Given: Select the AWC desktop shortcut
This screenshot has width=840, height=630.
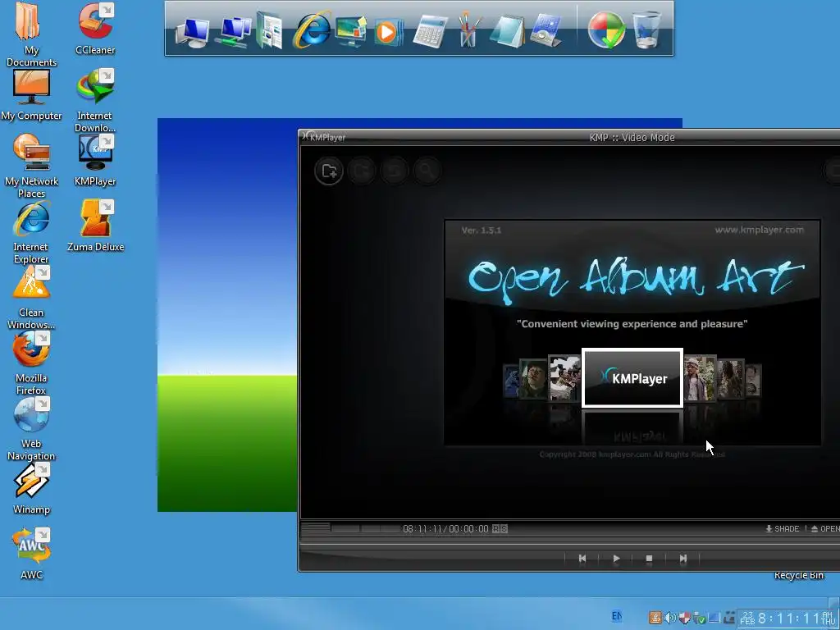Looking at the screenshot, I should pyautogui.click(x=31, y=554).
